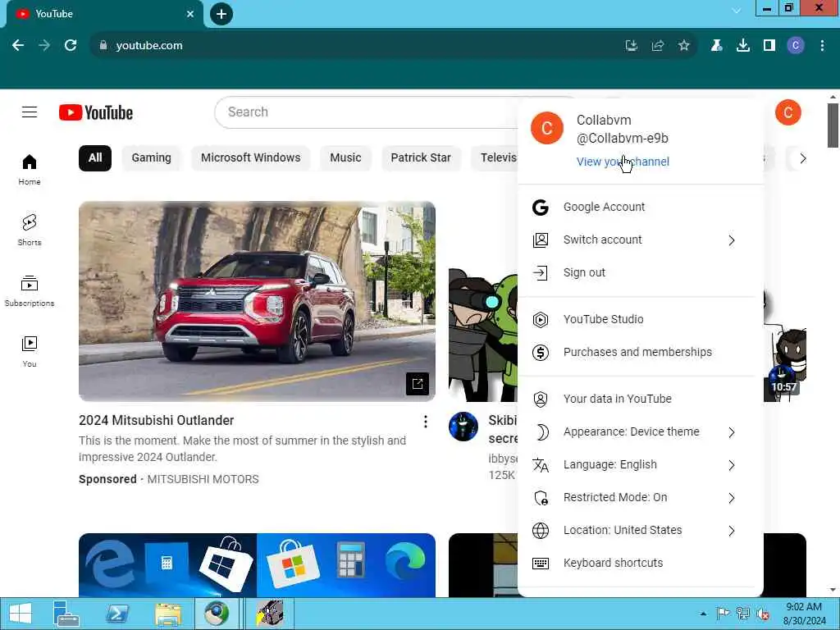Open Subscriptions in the sidebar
840x630 pixels.
point(30,291)
